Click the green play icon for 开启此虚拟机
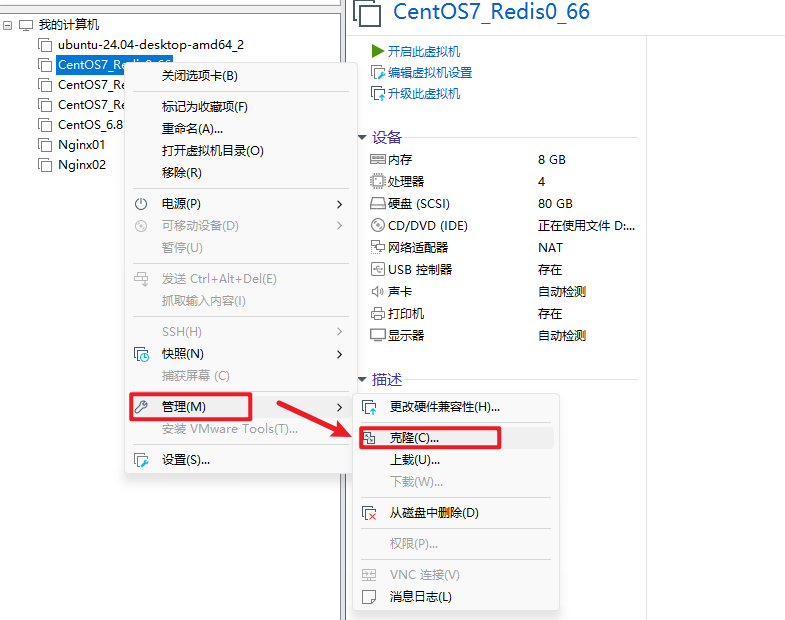This screenshot has height=620, width=785. point(377,51)
